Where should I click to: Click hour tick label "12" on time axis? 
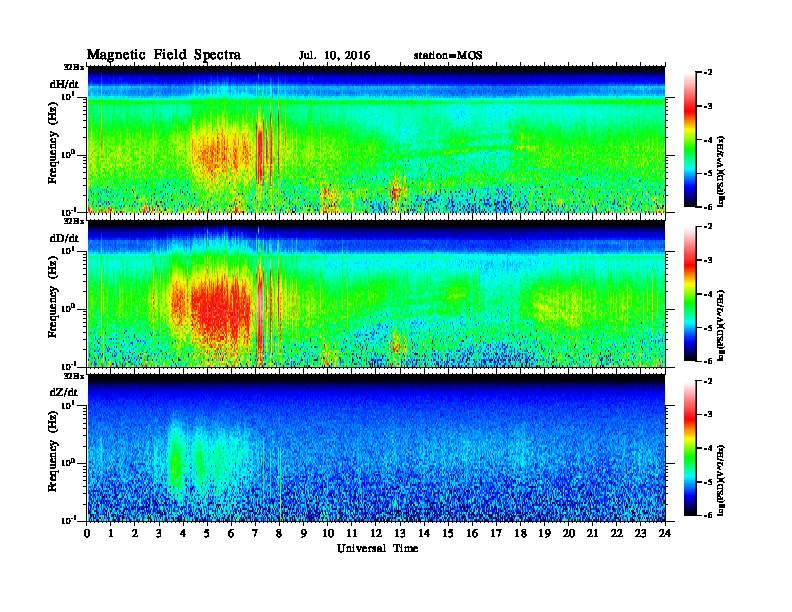(376, 533)
